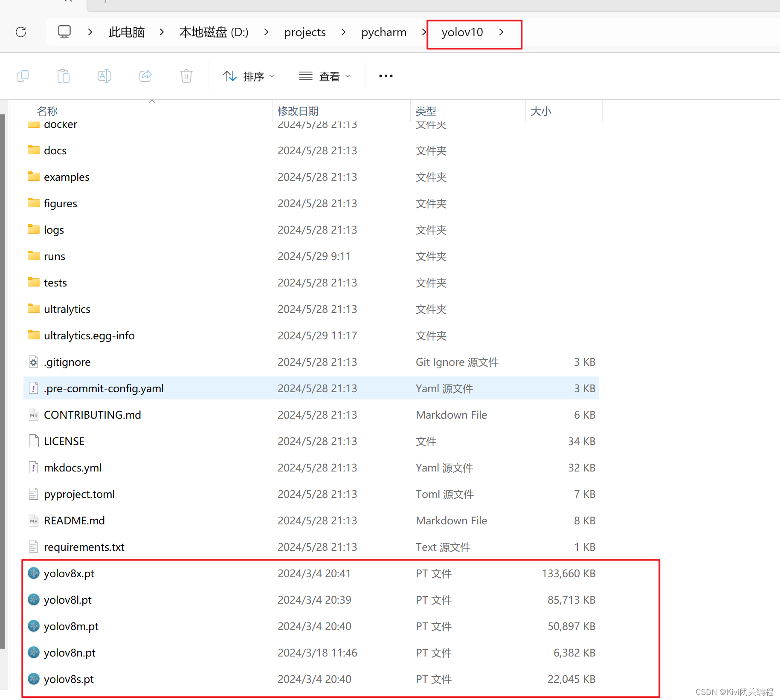Select the file name .pre-commit-config.yaml

[104, 389]
